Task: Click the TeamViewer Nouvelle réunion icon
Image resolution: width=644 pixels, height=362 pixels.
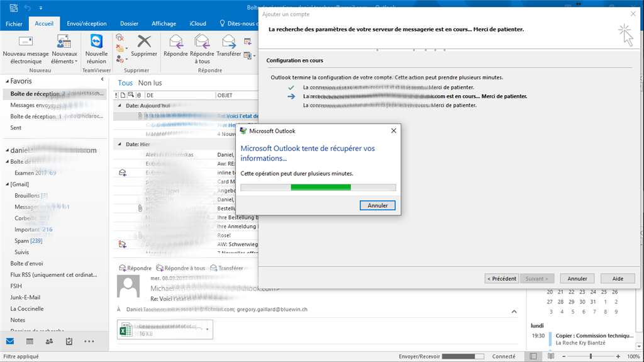Action: click(96, 42)
